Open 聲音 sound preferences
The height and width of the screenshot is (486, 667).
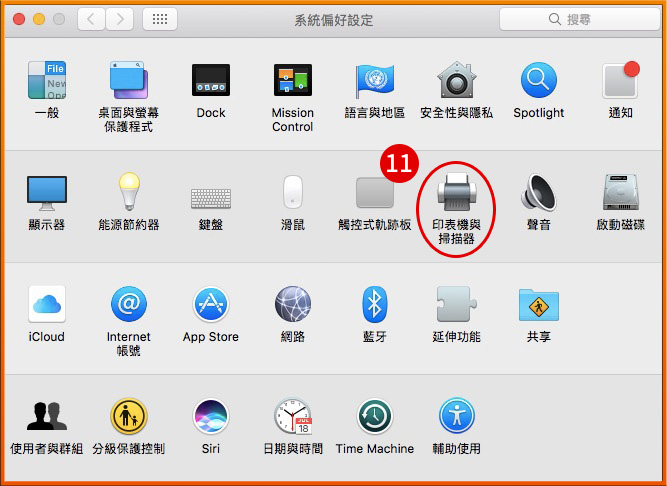pyautogui.click(x=539, y=192)
